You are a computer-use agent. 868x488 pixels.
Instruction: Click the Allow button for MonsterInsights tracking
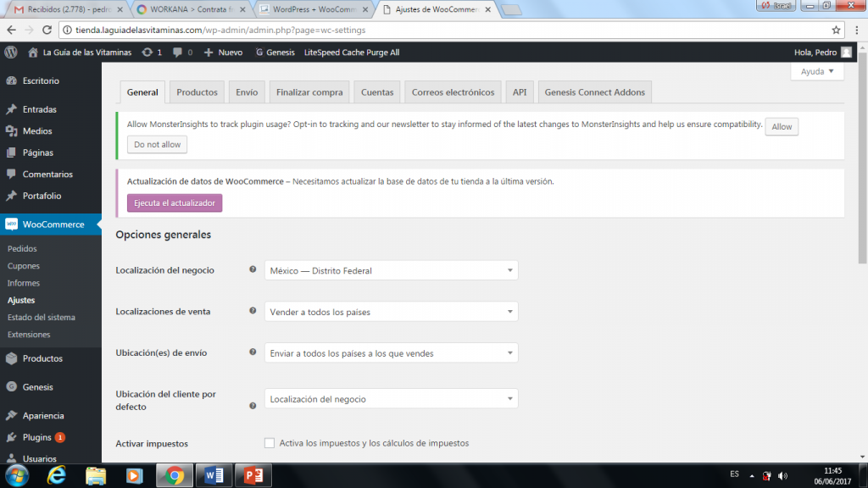782,127
